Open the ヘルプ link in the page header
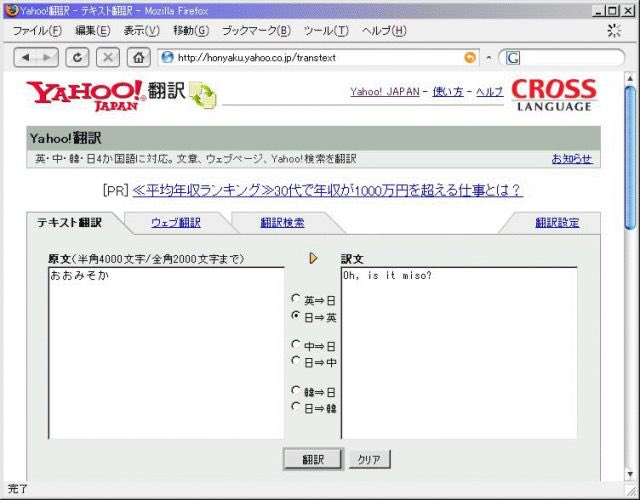 pos(489,92)
